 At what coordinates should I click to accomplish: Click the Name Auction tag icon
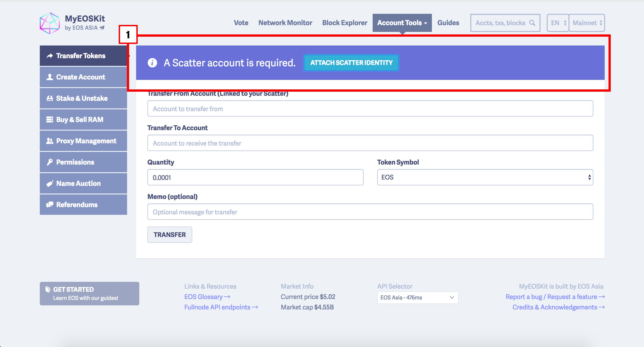click(50, 183)
